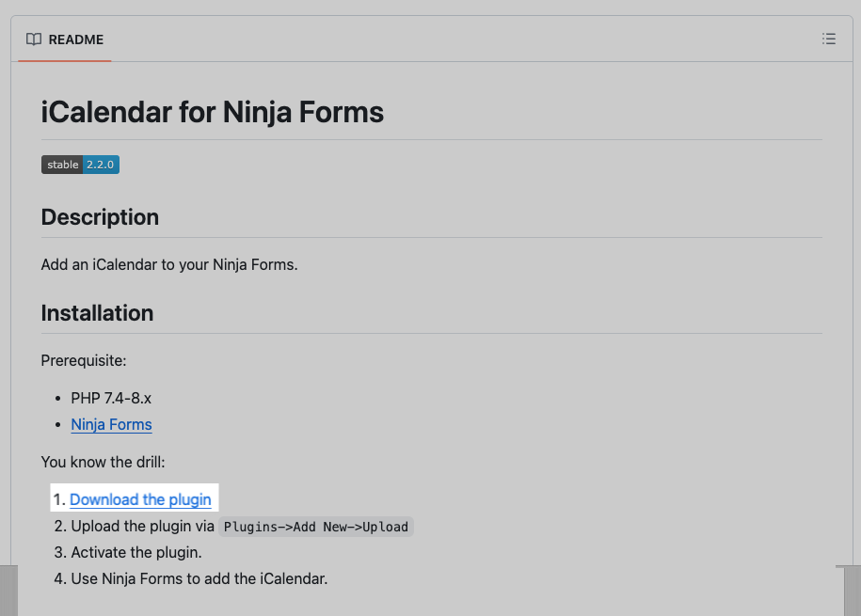The image size is (861, 616).
Task: Follow the 'Download the plugin' link
Action: coord(140,499)
